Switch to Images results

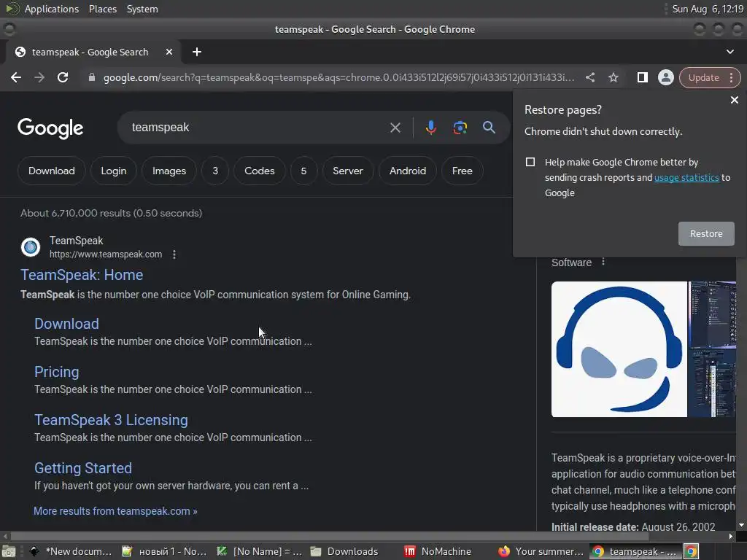[x=169, y=171]
